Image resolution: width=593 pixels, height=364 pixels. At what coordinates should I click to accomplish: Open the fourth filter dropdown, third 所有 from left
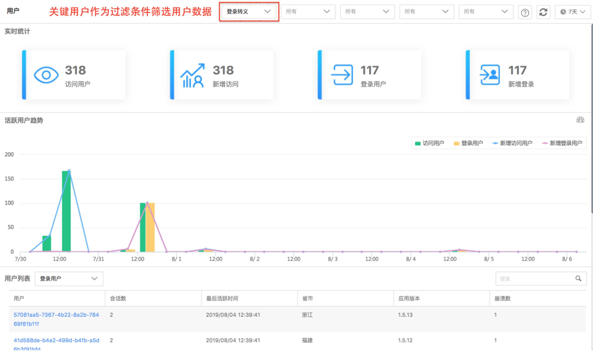coord(427,12)
